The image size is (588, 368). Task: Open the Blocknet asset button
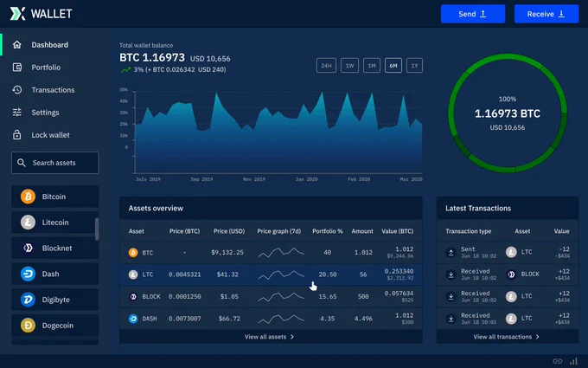55,248
